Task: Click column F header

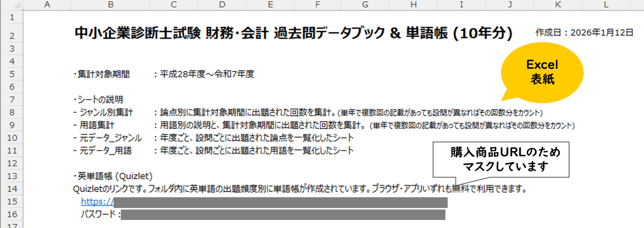Action: (317, 5)
